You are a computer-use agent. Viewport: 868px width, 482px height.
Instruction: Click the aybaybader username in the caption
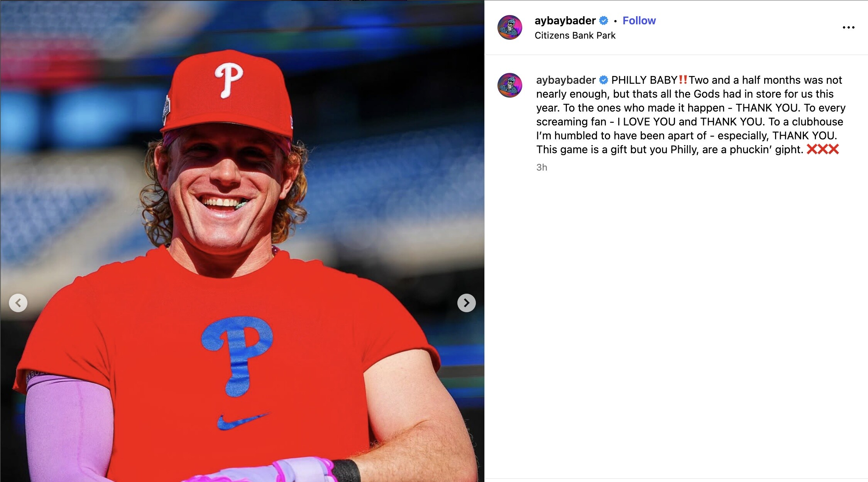point(565,80)
